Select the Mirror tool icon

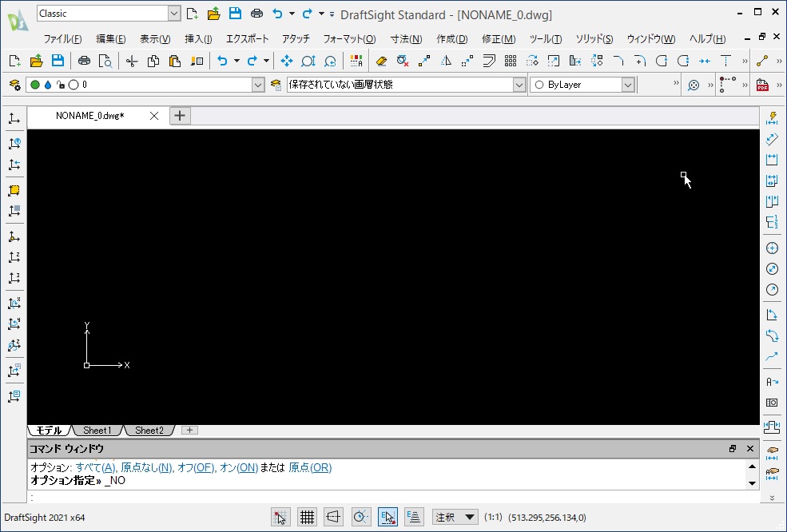pyautogui.click(x=446, y=62)
